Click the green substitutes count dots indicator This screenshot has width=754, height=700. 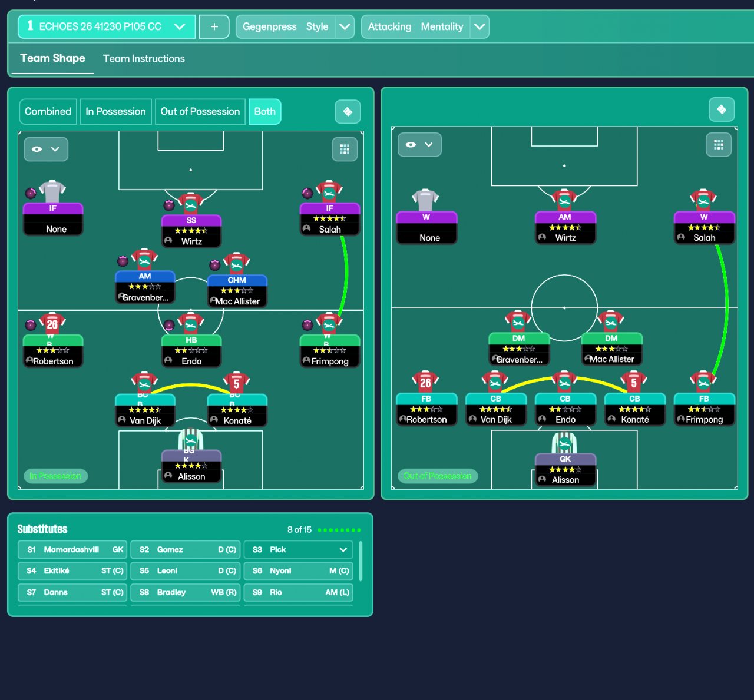point(339,530)
